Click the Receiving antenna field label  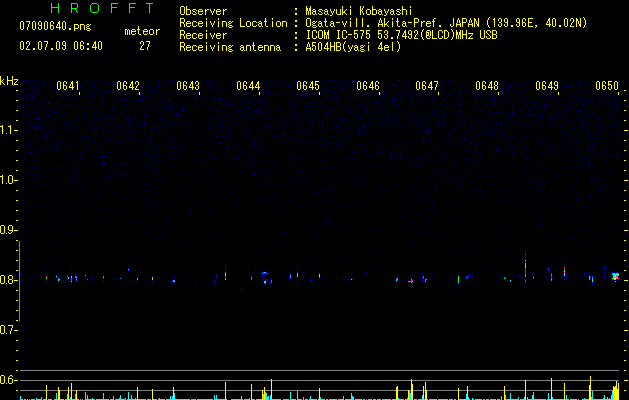(230, 47)
